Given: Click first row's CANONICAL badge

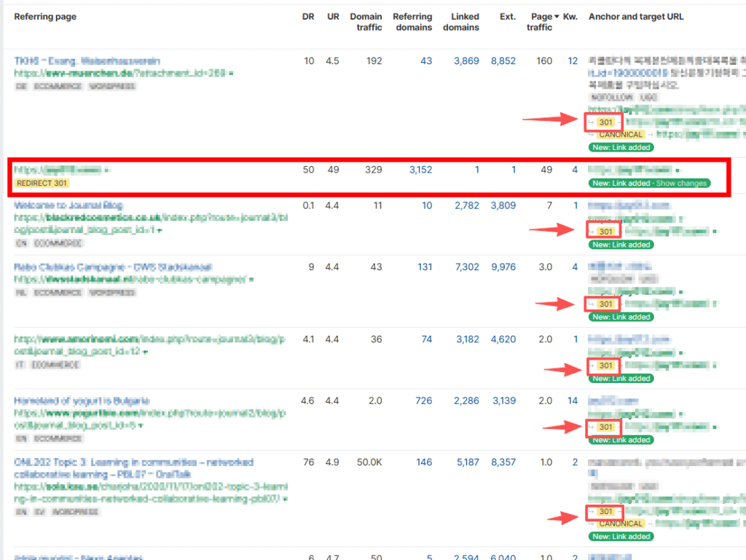Looking at the screenshot, I should tap(621, 135).
